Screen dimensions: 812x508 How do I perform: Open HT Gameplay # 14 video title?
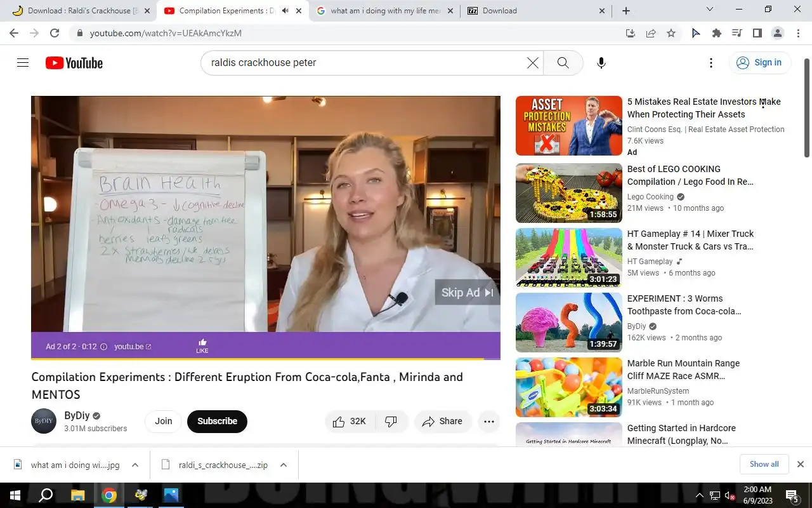(690, 240)
